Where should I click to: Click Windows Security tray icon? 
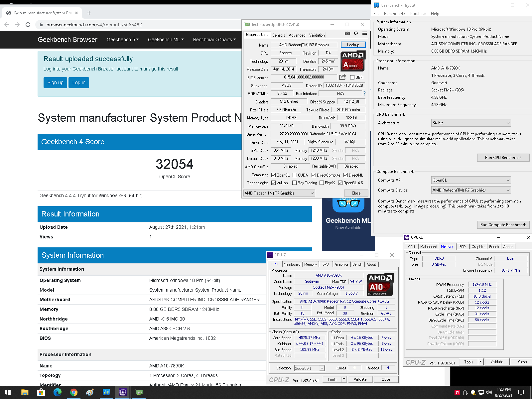(x=473, y=392)
